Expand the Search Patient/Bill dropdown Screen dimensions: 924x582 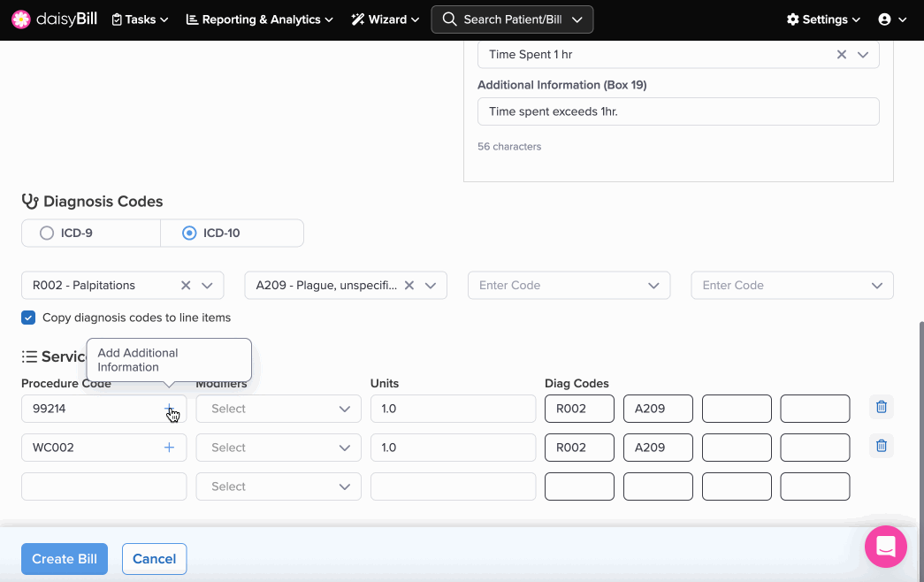coord(577,19)
